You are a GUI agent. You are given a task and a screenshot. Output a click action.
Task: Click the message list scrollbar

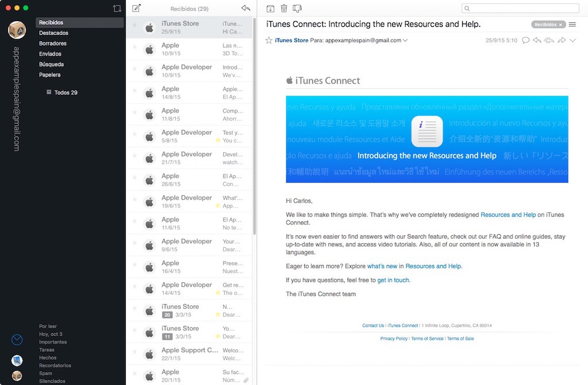coord(254,126)
